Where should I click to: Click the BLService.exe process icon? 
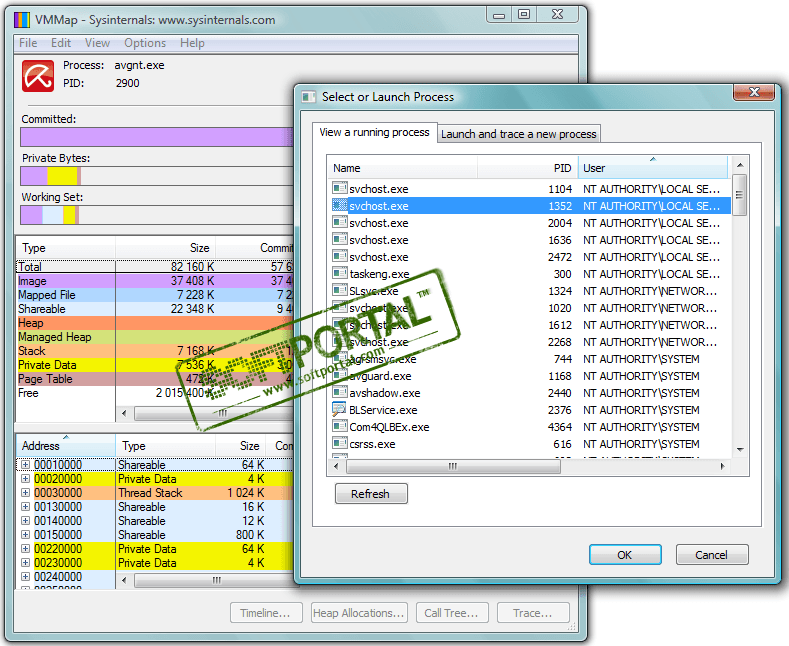[x=340, y=410]
